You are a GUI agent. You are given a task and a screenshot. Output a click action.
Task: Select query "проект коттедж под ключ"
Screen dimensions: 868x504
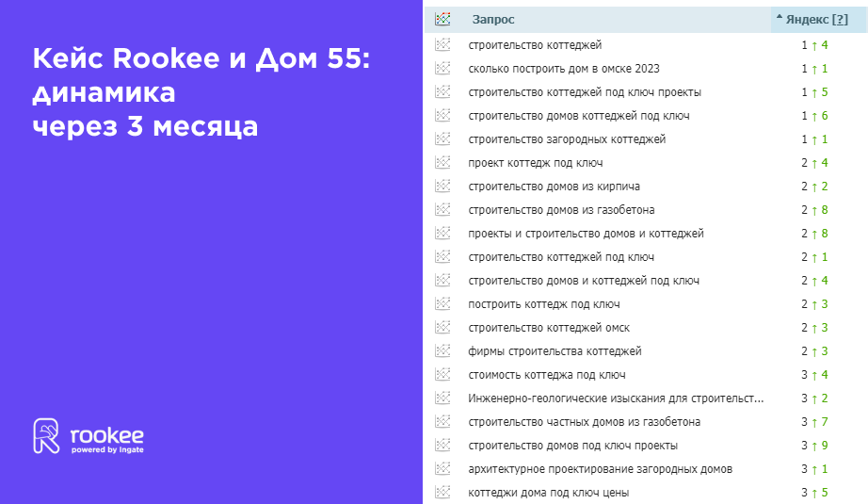point(536,163)
